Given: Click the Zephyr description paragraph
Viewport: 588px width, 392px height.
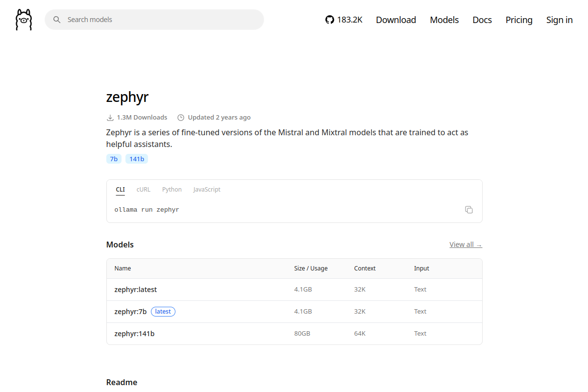Looking at the screenshot, I should pos(287,139).
